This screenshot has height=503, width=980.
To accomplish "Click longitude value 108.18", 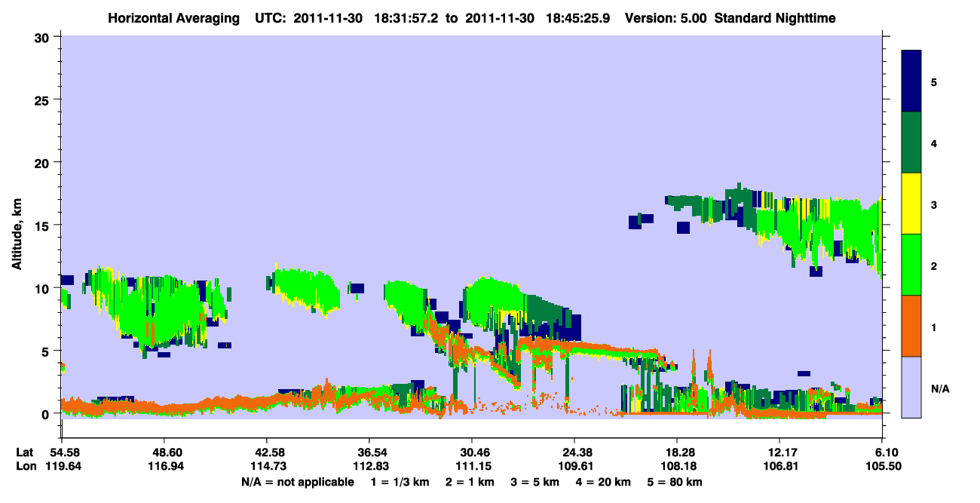I will (x=677, y=466).
